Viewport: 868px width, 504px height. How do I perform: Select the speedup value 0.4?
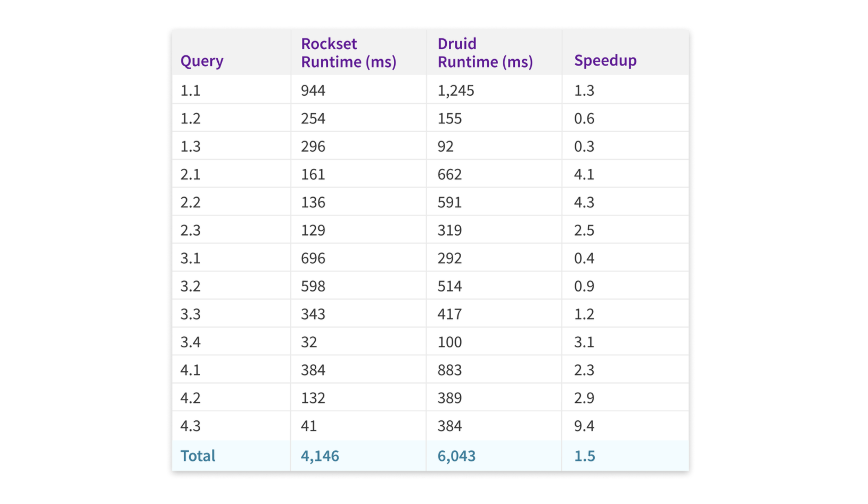click(x=584, y=258)
